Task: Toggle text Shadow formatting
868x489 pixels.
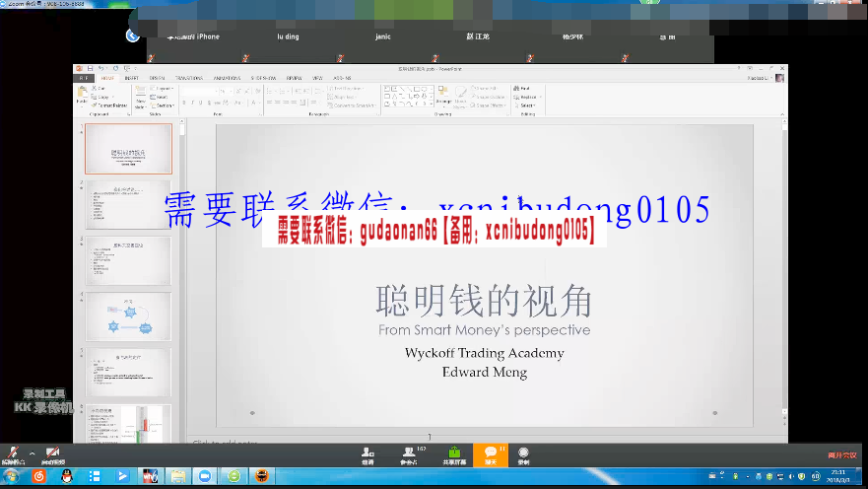Action: [209, 103]
